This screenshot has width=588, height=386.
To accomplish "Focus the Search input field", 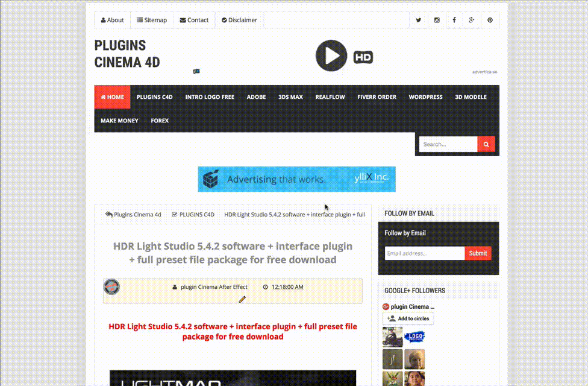I will click(448, 144).
